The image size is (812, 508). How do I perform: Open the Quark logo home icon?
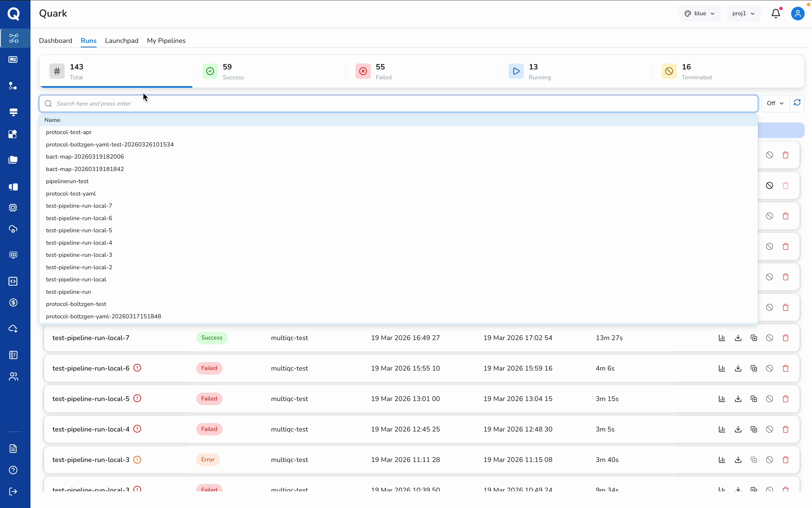pyautogui.click(x=14, y=14)
